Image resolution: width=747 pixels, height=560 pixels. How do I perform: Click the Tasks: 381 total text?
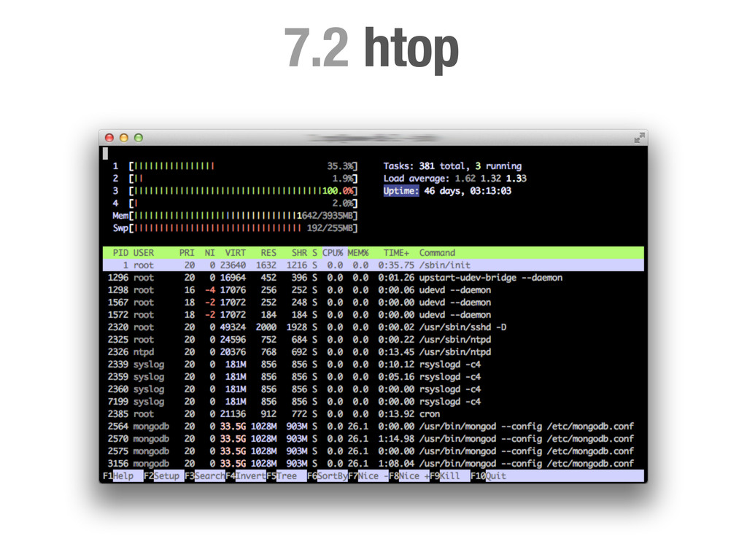(426, 166)
